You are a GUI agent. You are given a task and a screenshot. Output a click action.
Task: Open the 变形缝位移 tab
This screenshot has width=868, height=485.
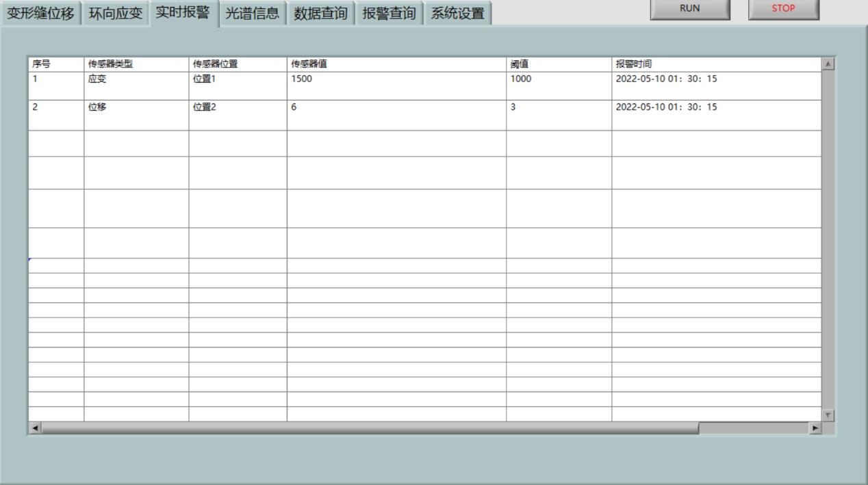[x=40, y=14]
